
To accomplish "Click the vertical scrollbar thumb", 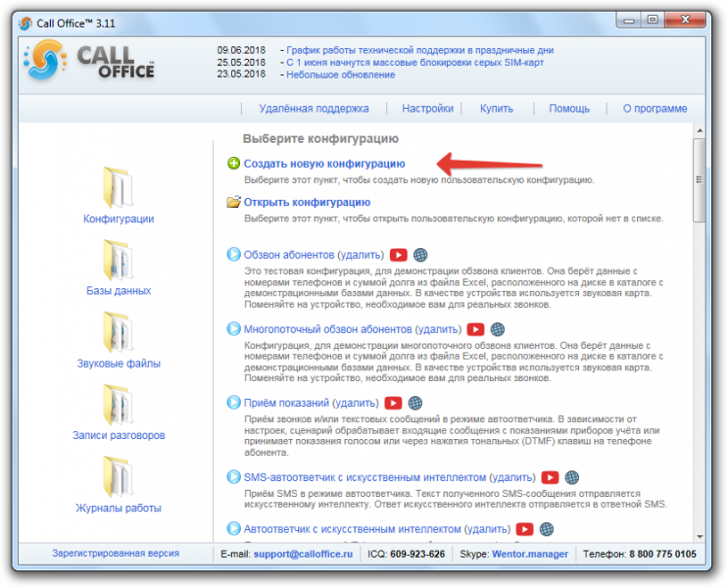I will [x=700, y=180].
